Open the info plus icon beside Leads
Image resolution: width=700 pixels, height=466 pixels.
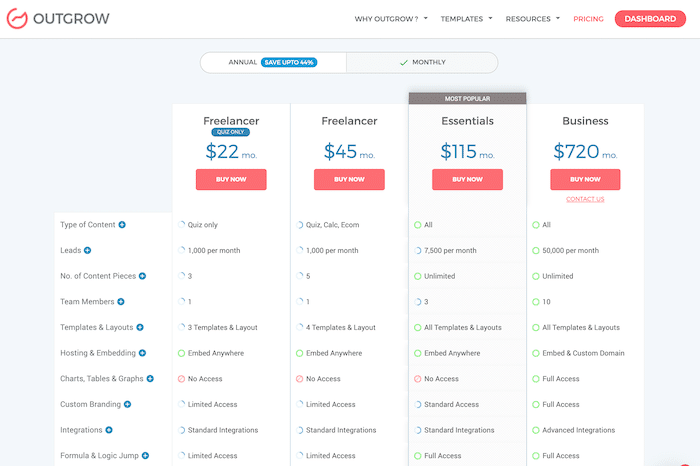[88, 250]
